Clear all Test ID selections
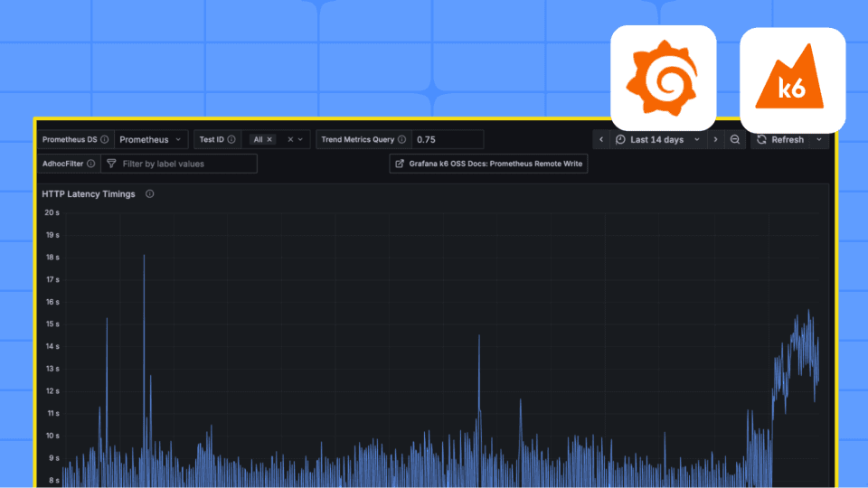 coord(290,139)
